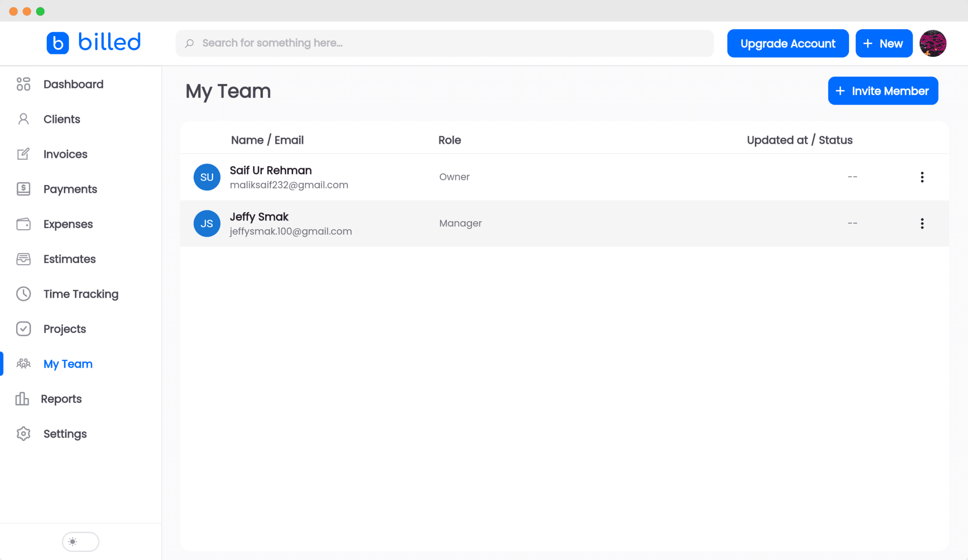This screenshot has height=560, width=968.
Task: Click the Projects checkmark icon
Action: coord(23,328)
